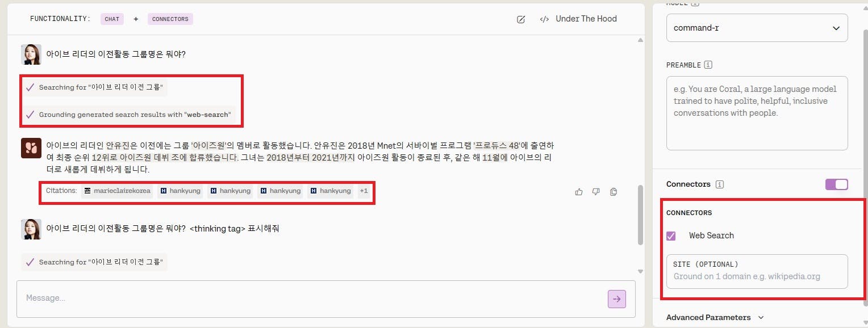
Task: Click the FUNCTIONALITY: label
Action: (x=60, y=19)
